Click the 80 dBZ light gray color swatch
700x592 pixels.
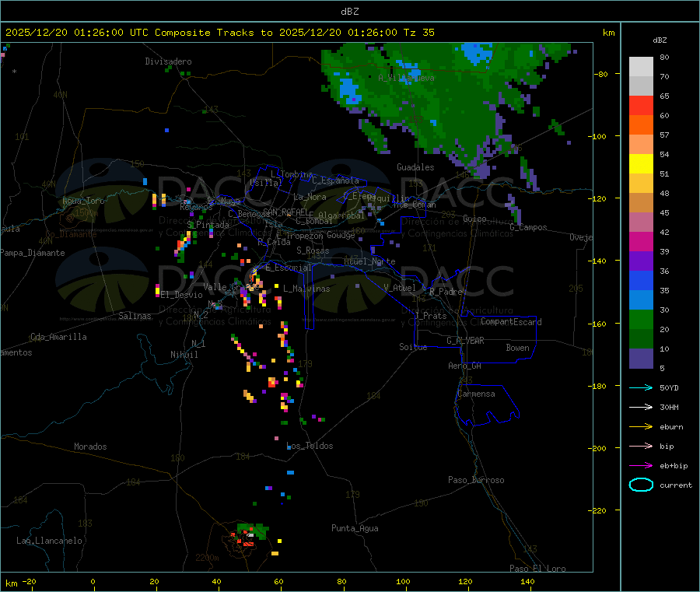(641, 67)
